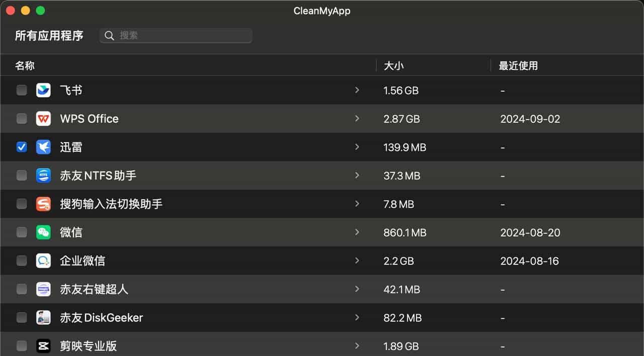644x356 pixels.
Task: Select the 剪映专业版 app icon
Action: (43, 346)
